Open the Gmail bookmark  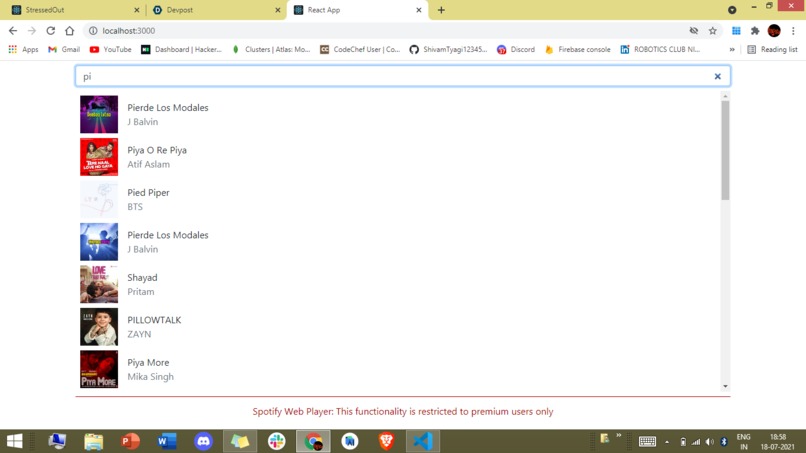click(64, 49)
